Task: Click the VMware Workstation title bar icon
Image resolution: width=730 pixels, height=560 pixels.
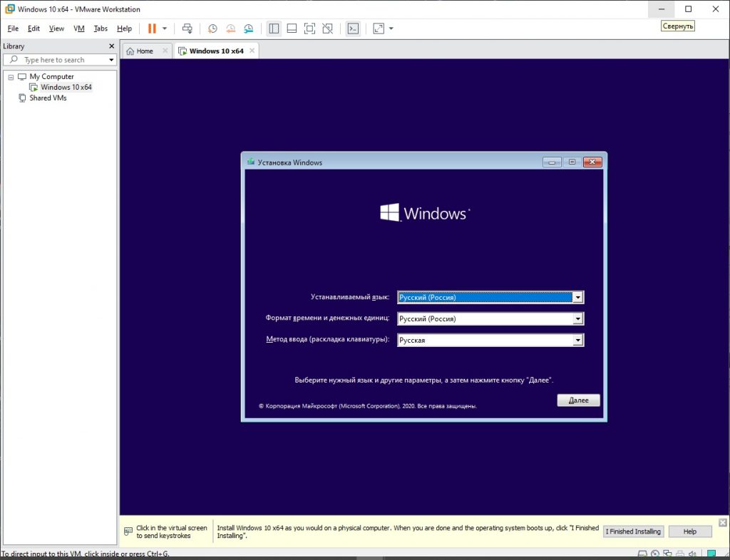Action: pos(9,9)
